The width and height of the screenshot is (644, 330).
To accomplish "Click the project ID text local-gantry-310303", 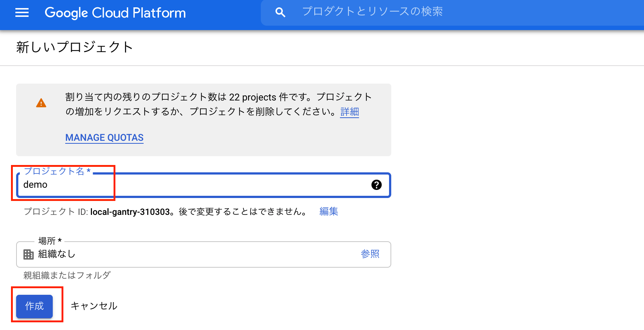I will (130, 212).
